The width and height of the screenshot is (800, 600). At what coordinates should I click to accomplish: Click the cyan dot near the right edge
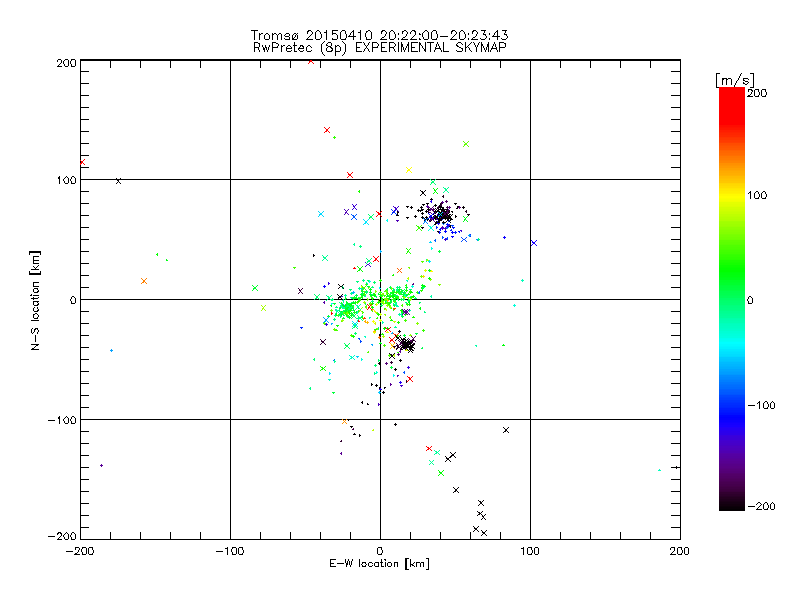tap(660, 470)
